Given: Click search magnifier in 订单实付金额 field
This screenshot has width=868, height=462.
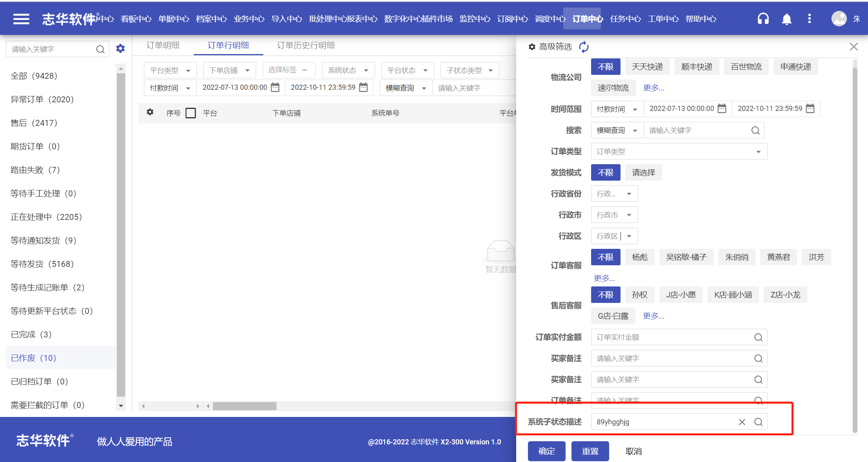Looking at the screenshot, I should coord(758,337).
